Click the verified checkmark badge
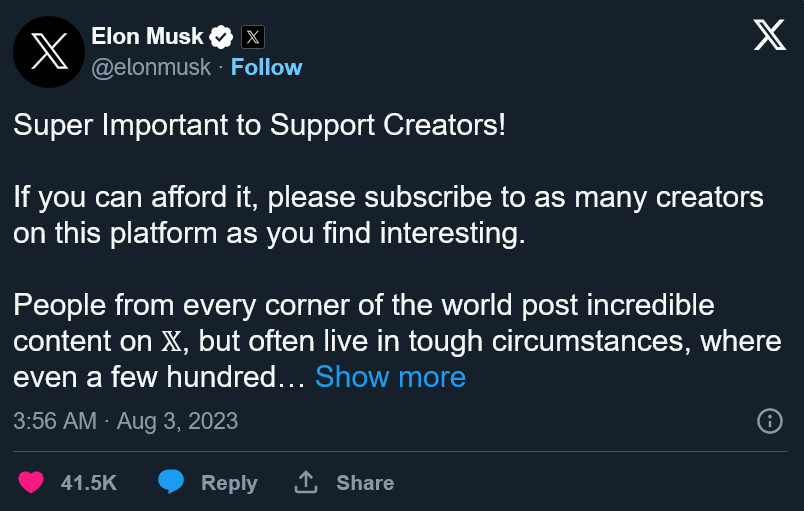The height and width of the screenshot is (511, 804). pos(221,38)
